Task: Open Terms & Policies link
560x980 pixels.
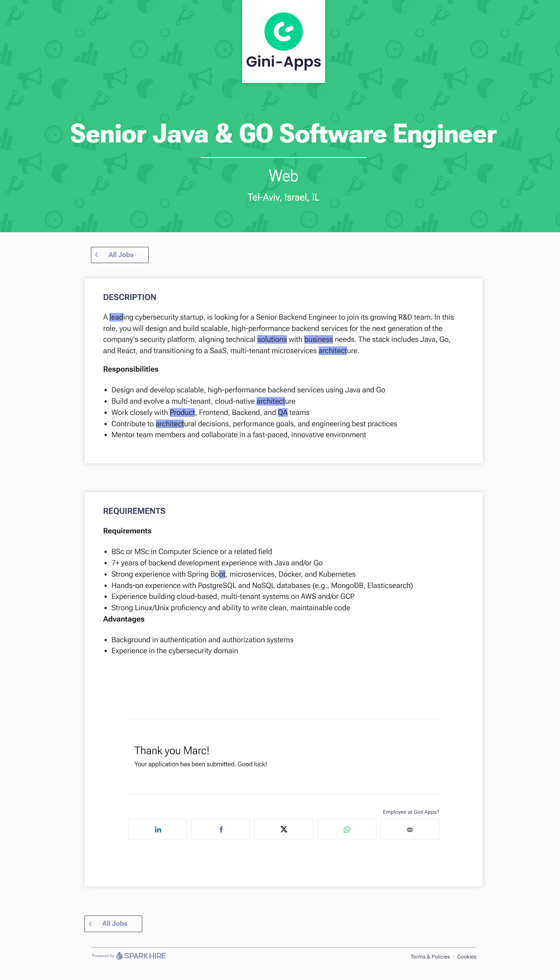Action: 430,957
